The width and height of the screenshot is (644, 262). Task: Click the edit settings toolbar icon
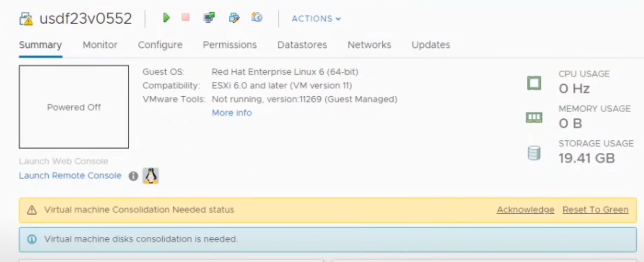click(234, 18)
